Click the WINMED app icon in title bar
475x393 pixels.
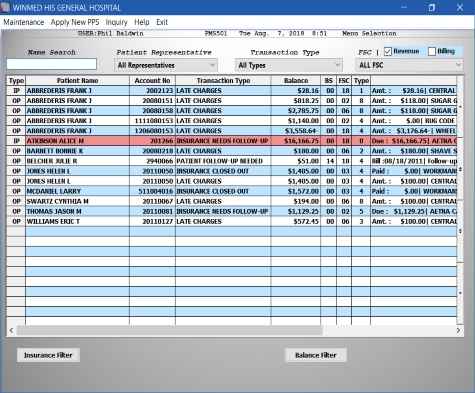(6, 7)
